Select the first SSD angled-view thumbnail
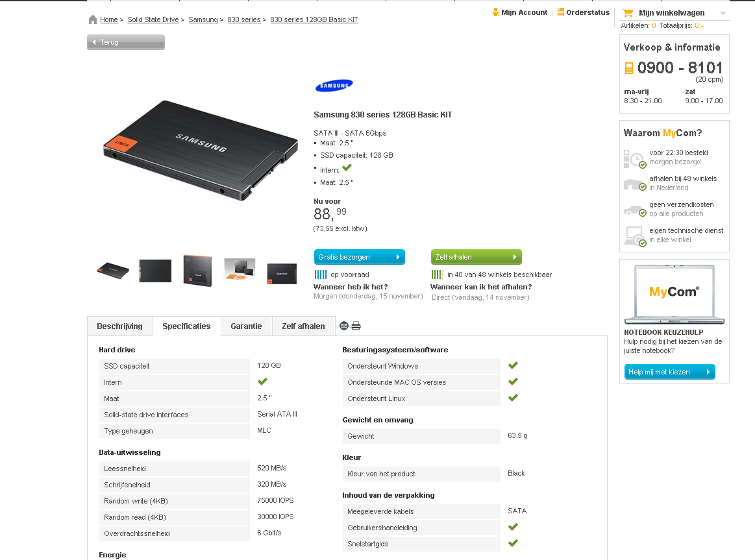Image resolution: width=755 pixels, height=560 pixels. click(x=113, y=270)
